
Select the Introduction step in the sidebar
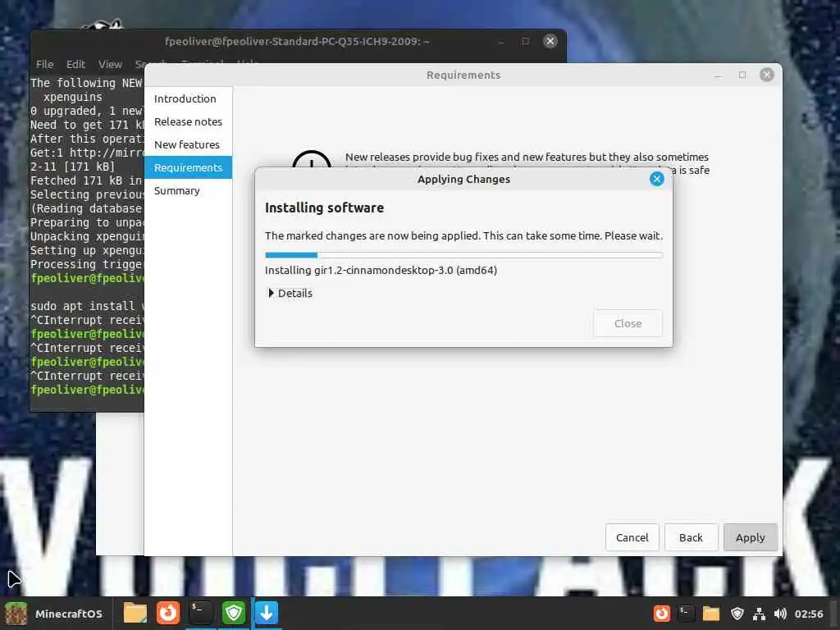coord(188,98)
